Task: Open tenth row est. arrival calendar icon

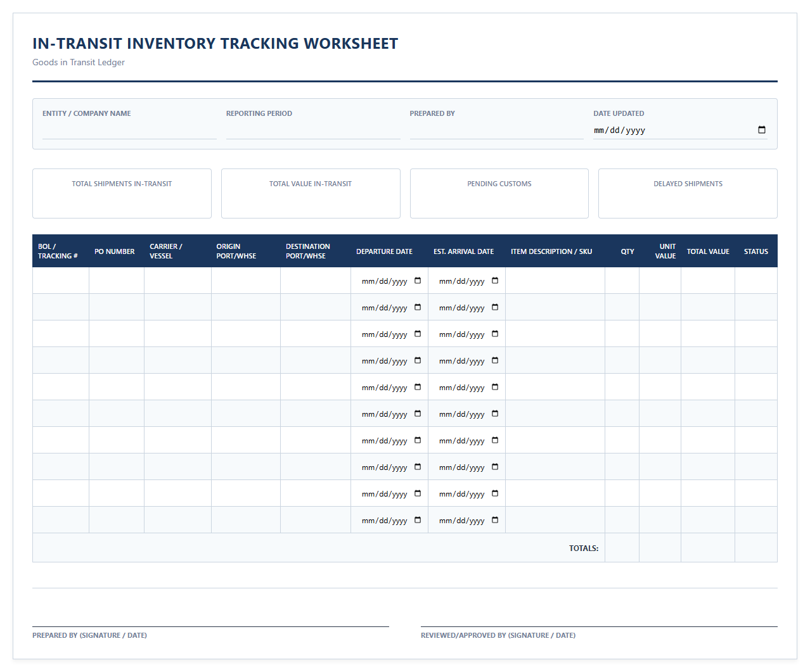Action: point(495,520)
